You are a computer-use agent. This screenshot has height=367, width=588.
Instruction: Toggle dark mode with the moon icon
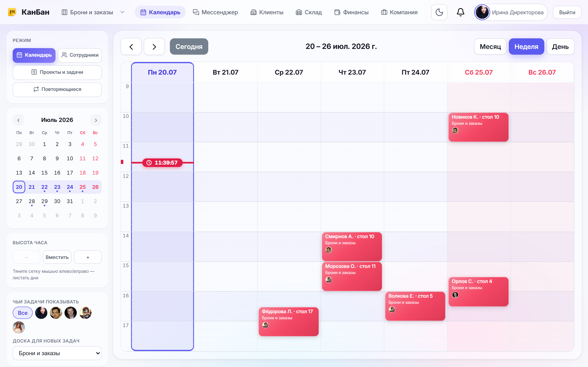(x=439, y=12)
